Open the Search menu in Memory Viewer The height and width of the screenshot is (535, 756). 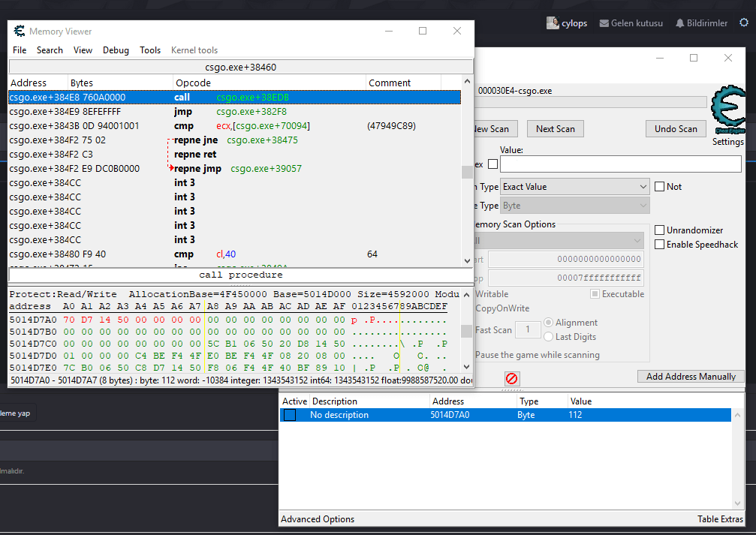coord(50,50)
